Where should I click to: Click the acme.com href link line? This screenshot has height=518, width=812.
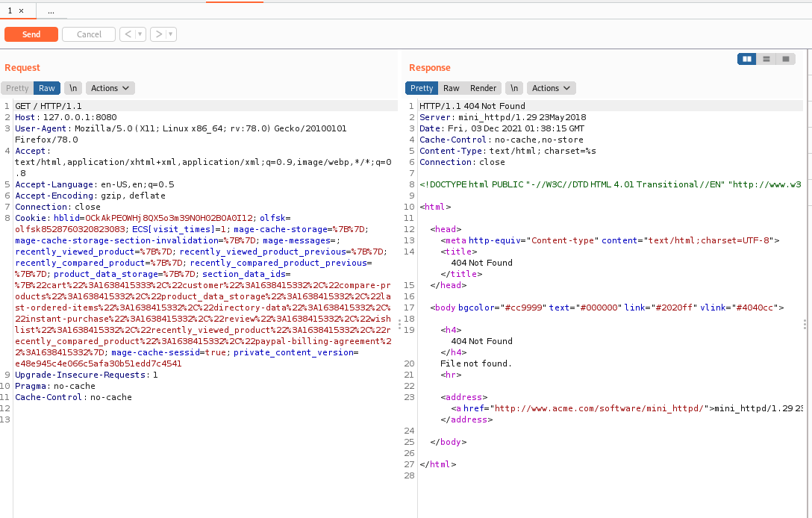pos(627,408)
